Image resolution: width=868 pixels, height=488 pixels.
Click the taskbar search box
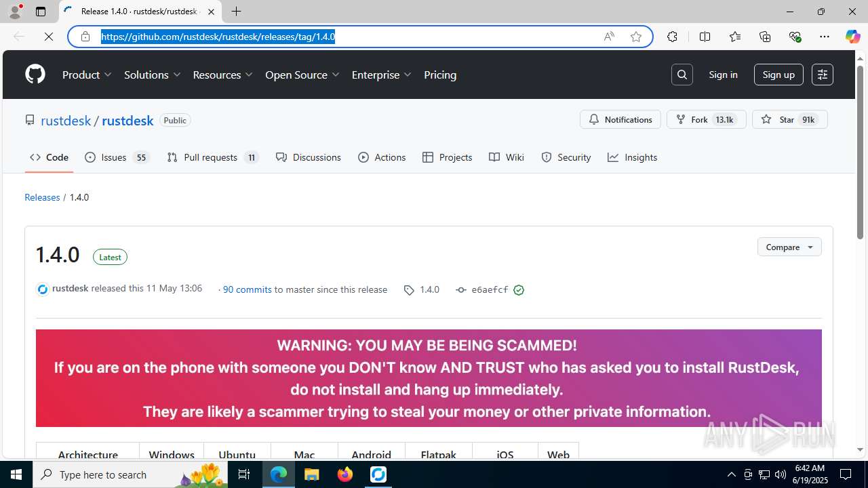(131, 474)
